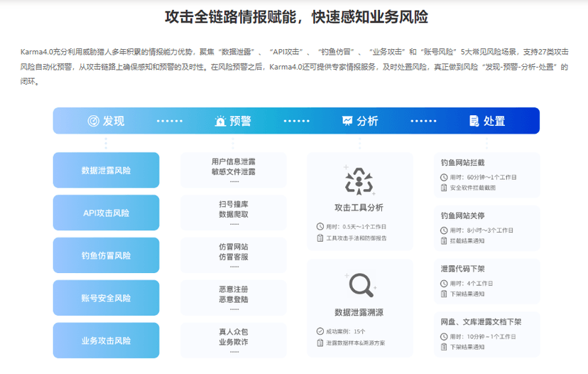Choose the 钓鱼仿冒风险 button

[106, 255]
